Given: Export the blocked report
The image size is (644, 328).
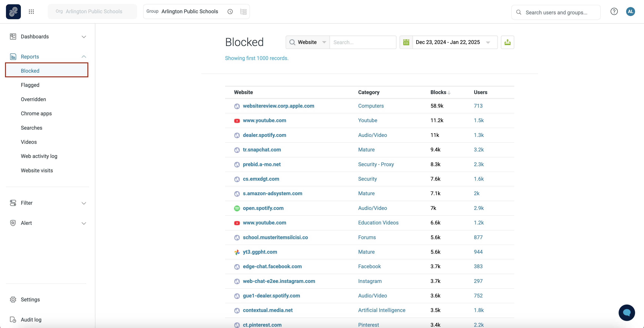Looking at the screenshot, I should pos(507,42).
